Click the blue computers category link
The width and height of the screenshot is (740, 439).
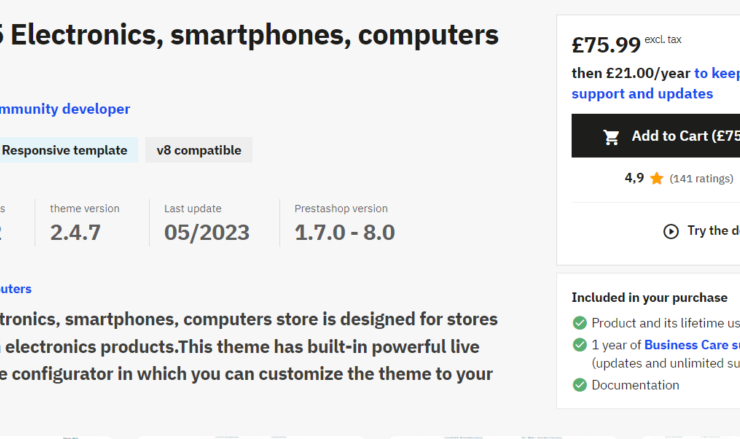(x=14, y=289)
